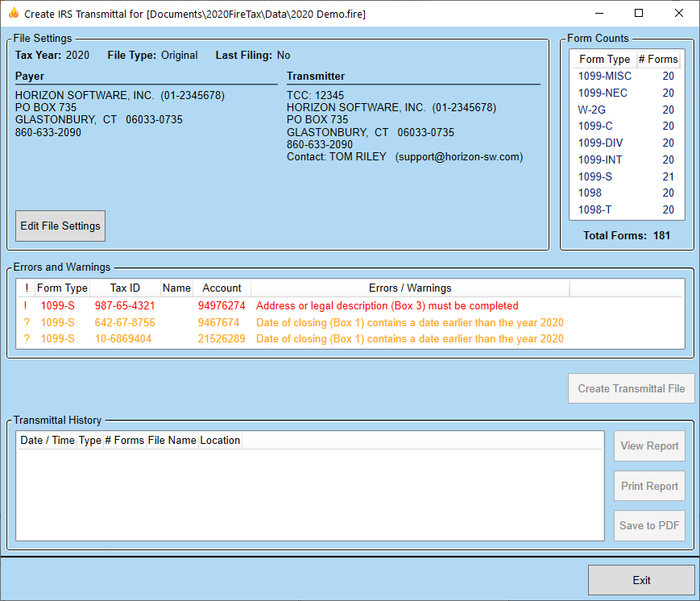
Task: Select Tax ID 642-67-8756 entry
Action: [x=125, y=322]
